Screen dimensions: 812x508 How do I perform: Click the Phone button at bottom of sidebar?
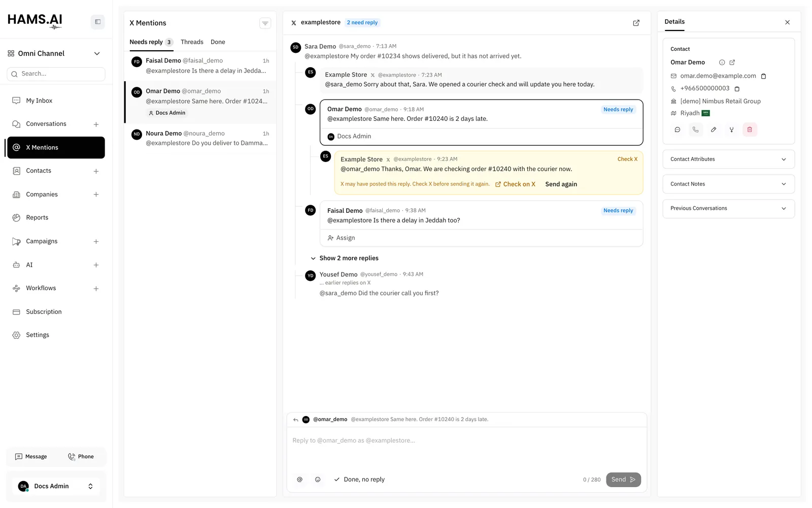pyautogui.click(x=81, y=457)
